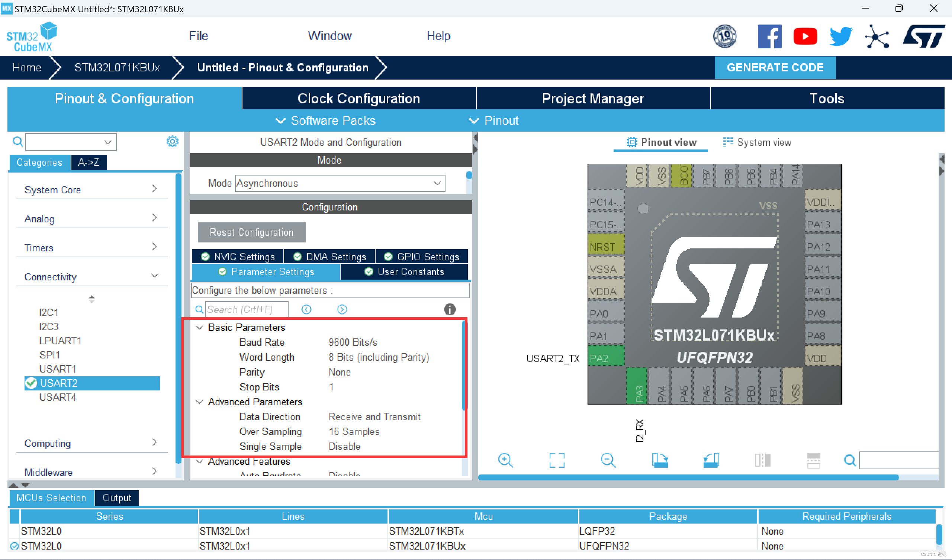This screenshot has height=560, width=952.
Task: Switch to Project Manager tab
Action: point(593,98)
